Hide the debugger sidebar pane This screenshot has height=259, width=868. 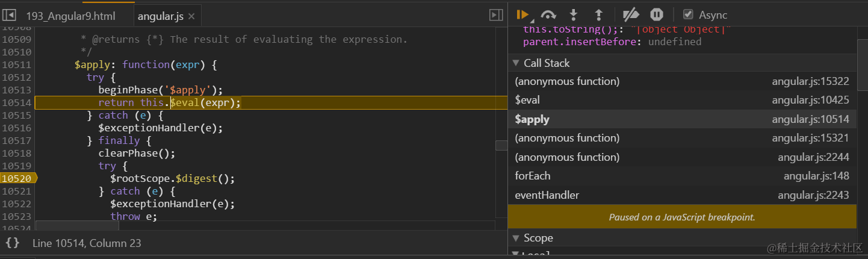click(496, 16)
